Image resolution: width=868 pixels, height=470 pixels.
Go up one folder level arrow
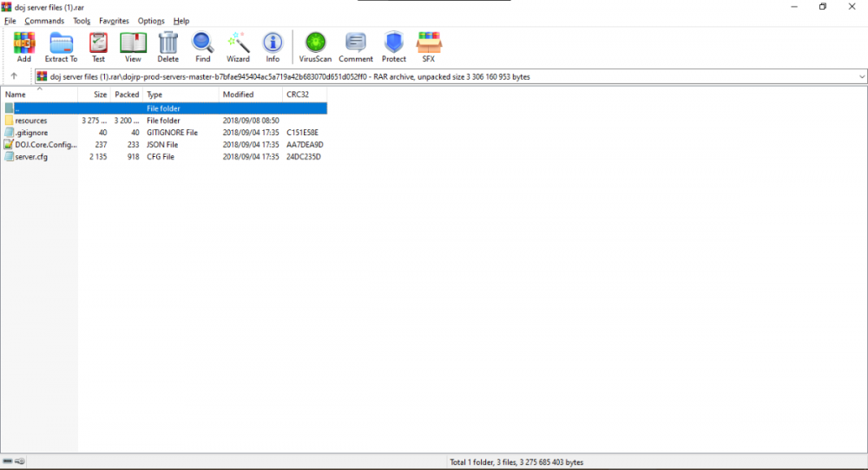click(x=14, y=76)
